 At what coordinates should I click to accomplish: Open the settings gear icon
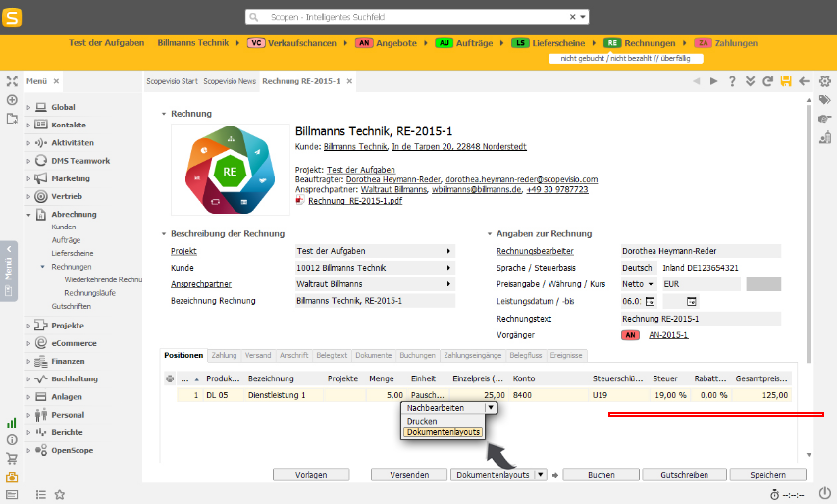coord(825,81)
